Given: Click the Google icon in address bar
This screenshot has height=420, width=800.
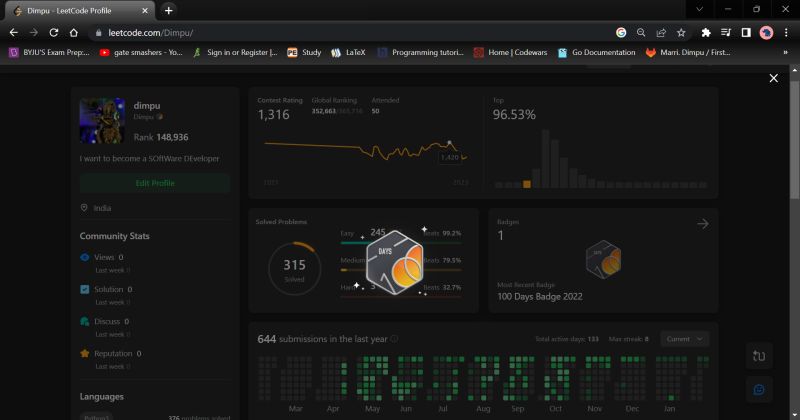Looking at the screenshot, I should click(x=621, y=33).
